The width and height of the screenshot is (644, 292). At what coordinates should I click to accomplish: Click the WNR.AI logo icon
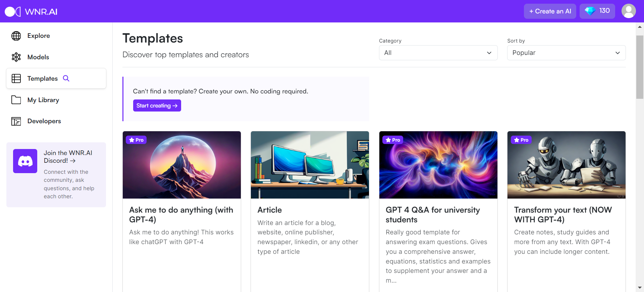pos(13,11)
